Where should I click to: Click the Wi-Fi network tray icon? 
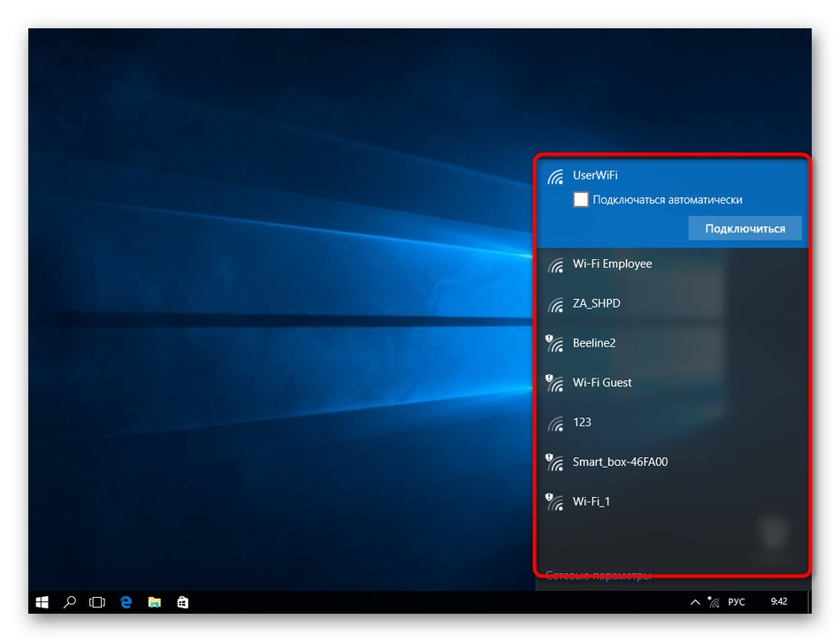[714, 602]
